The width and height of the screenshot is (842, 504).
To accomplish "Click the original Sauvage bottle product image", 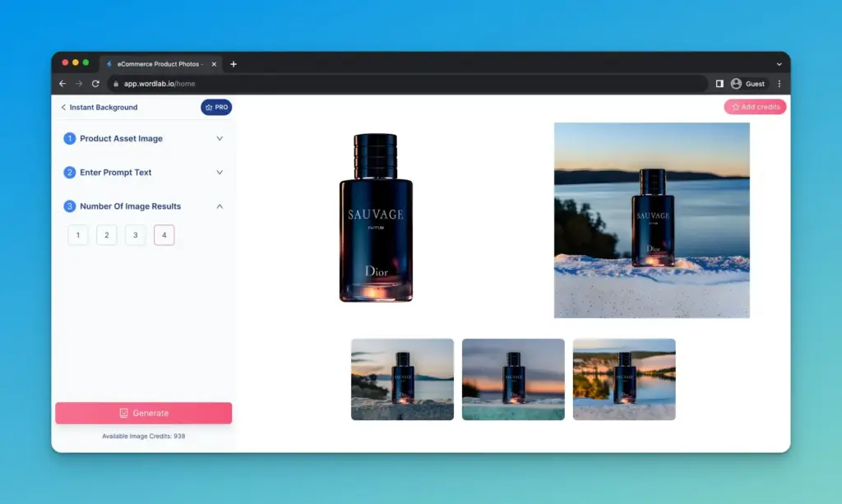I will [x=376, y=217].
